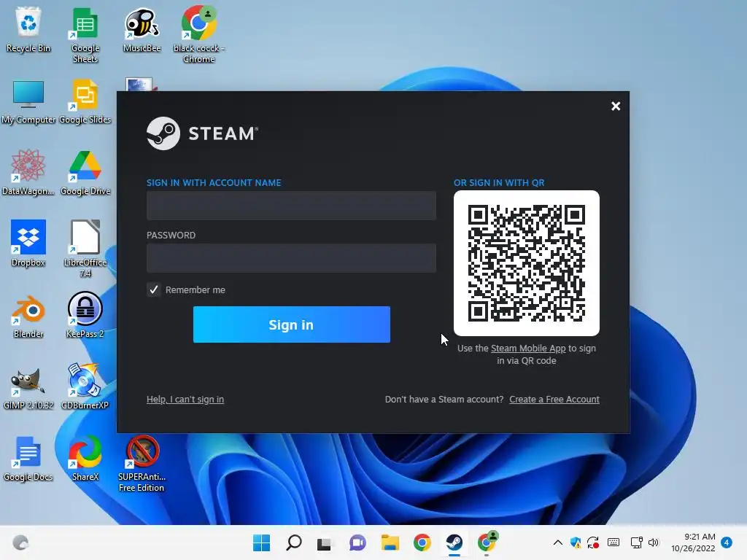The height and width of the screenshot is (560, 747).
Task: Open the Create a Free Account link
Action: pyautogui.click(x=554, y=399)
